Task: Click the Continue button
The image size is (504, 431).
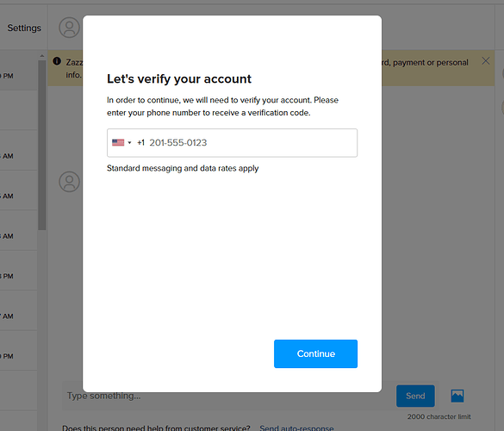Action: click(x=315, y=353)
